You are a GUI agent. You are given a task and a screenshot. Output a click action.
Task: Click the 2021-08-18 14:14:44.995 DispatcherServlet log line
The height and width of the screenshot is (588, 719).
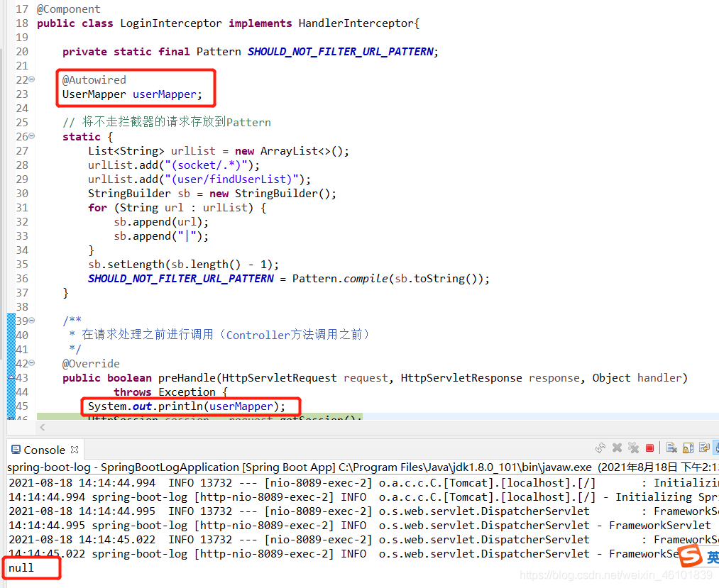click(363, 511)
